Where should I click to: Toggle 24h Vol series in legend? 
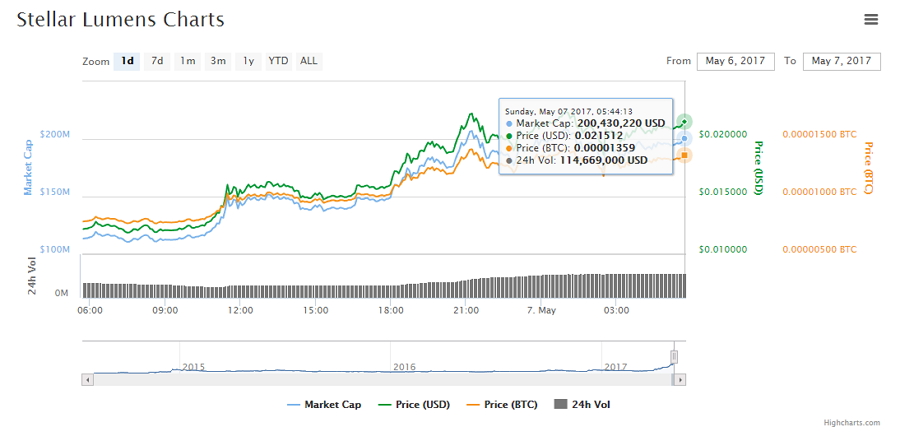coord(583,404)
